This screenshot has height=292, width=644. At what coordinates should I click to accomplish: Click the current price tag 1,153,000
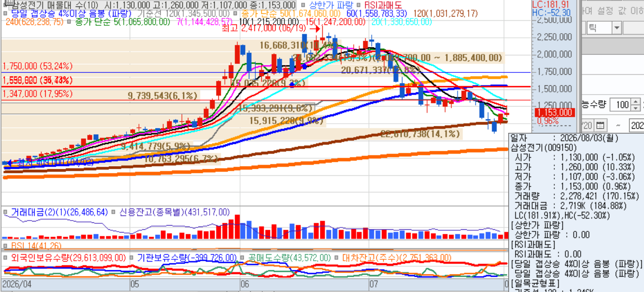coord(554,113)
